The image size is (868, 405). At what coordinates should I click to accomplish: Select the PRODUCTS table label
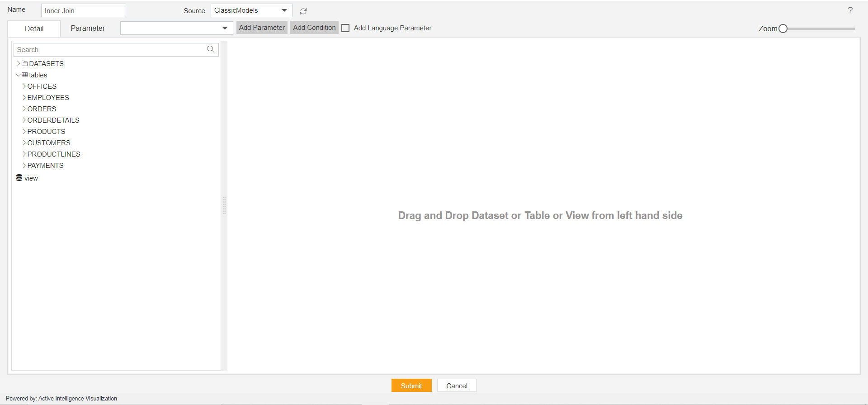[x=47, y=131]
